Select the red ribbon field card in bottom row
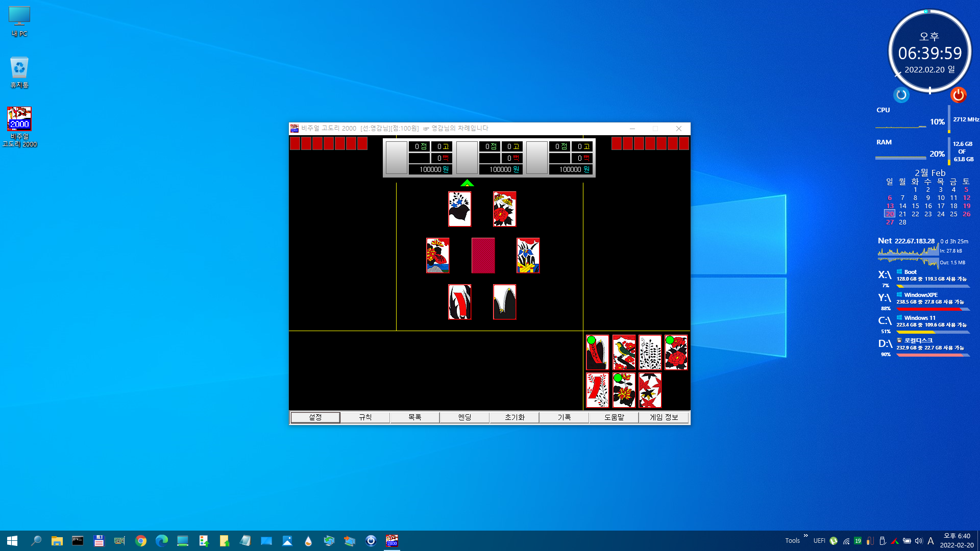Screen dimensions: 980x551 pos(459,302)
